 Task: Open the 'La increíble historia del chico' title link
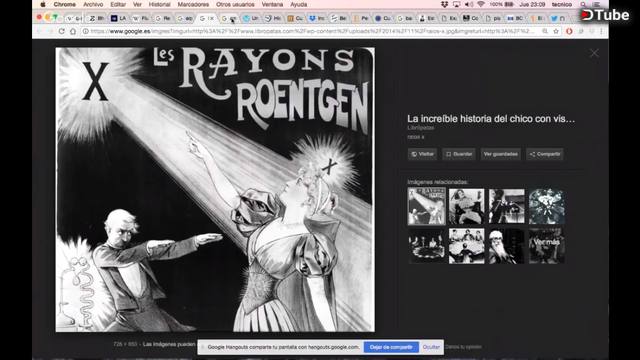[491, 119]
